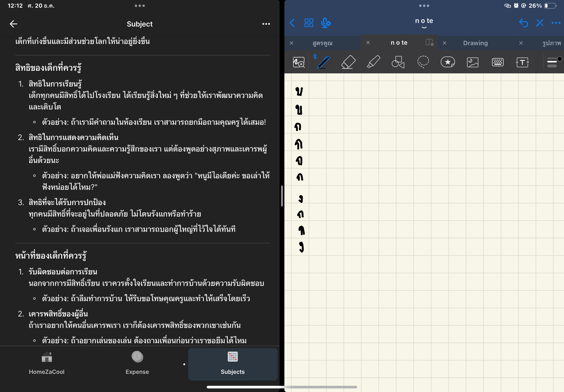Toggle the audio recording microphone
Viewport: 564px width, 392px height.
[325, 23]
